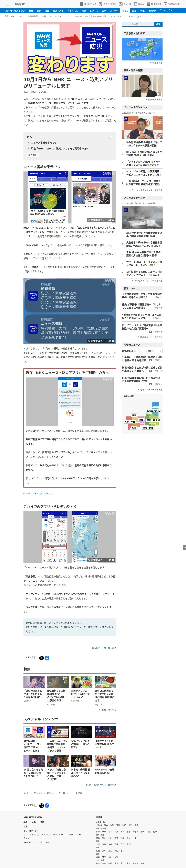This screenshot has height=868, width=186.
Task: Open the 動画 navigation item
Action: pyautogui.click(x=134, y=11)
